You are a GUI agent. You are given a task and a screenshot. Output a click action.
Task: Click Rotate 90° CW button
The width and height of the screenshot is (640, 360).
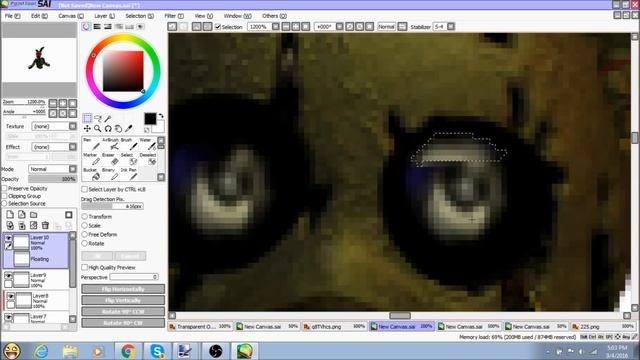tap(123, 323)
